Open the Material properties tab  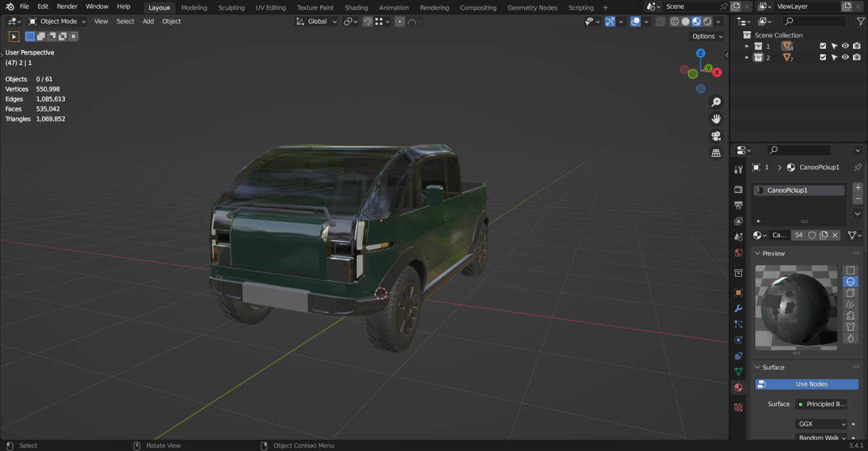(x=738, y=388)
